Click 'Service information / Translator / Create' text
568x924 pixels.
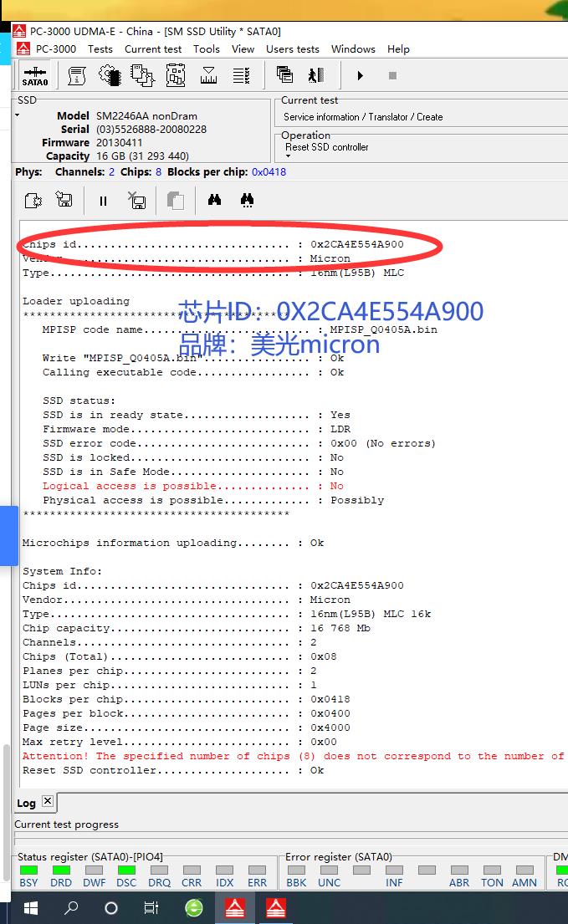coord(363,117)
